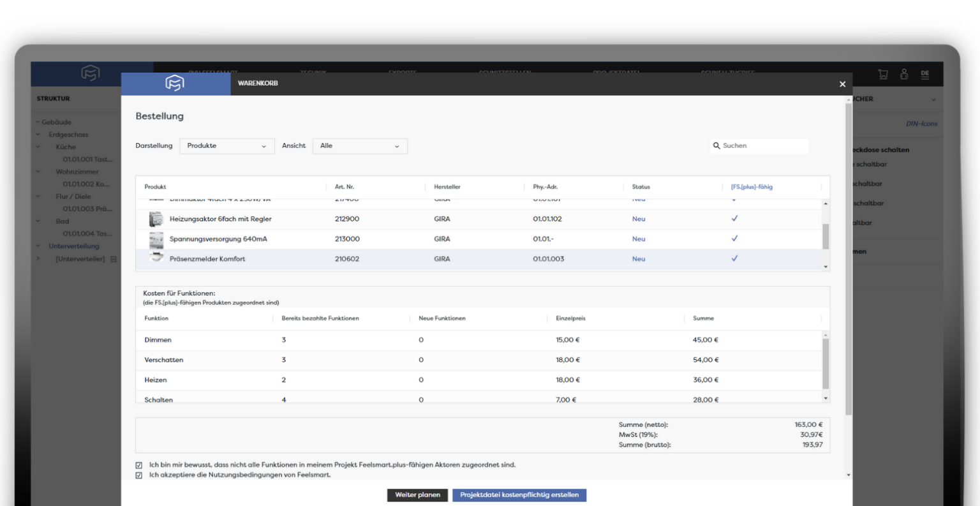Click the scroll-down arrow of functions table

pyautogui.click(x=826, y=398)
